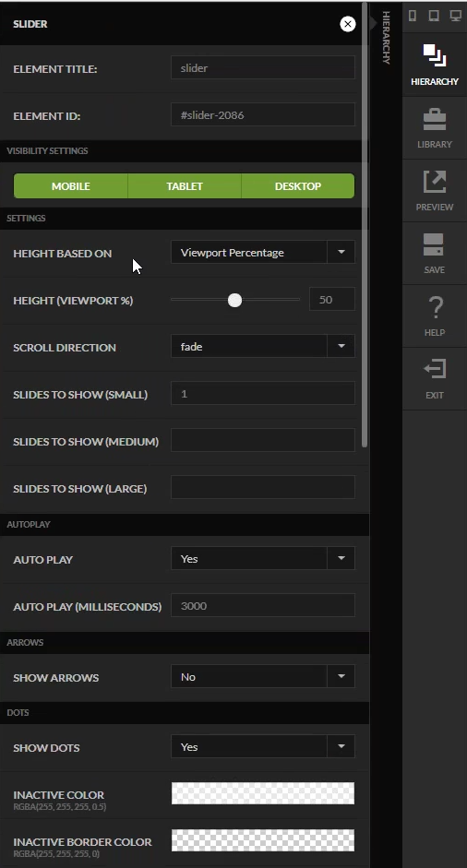
Task: Switch to tablet device preview icon
Action: pyautogui.click(x=434, y=15)
